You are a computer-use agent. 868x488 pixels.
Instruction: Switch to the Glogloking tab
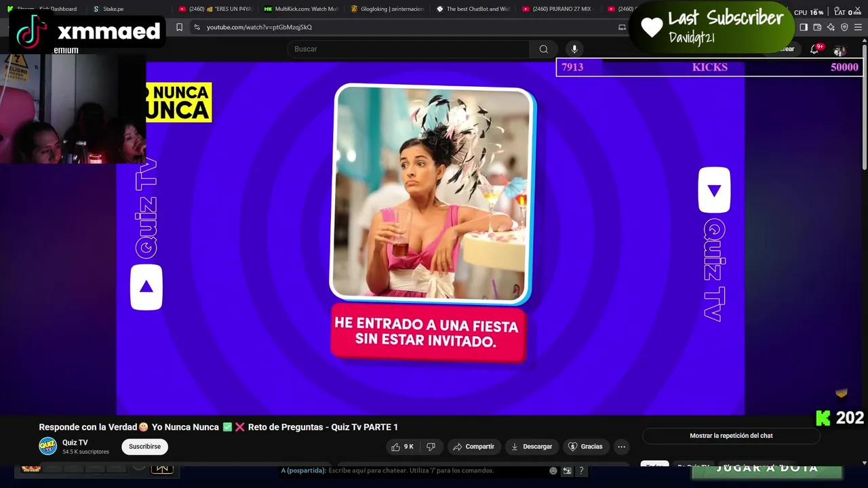pos(387,9)
